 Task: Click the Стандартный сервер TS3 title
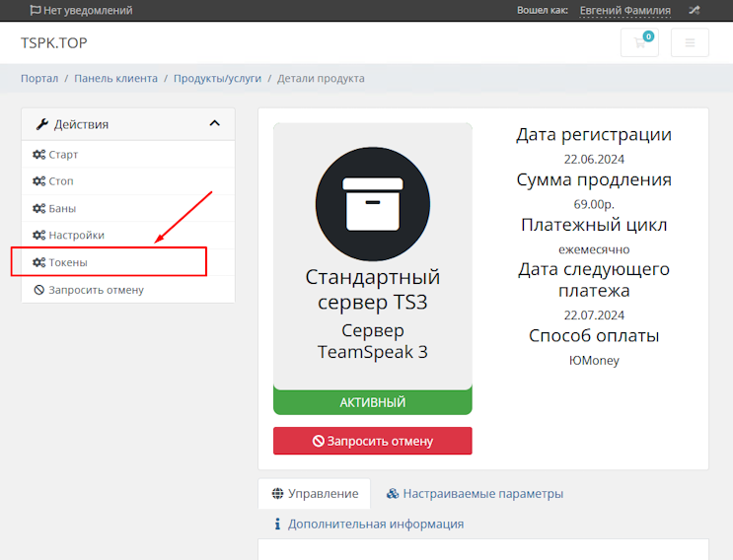(x=373, y=290)
